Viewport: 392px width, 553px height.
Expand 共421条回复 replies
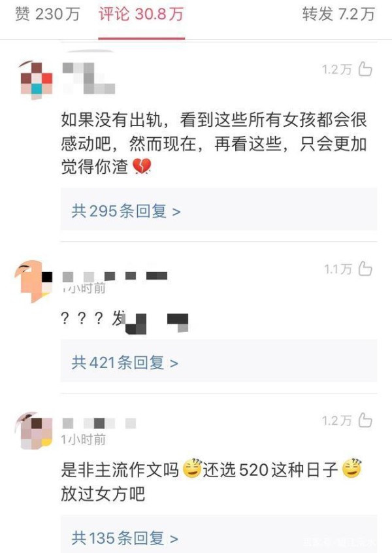pos(125,362)
